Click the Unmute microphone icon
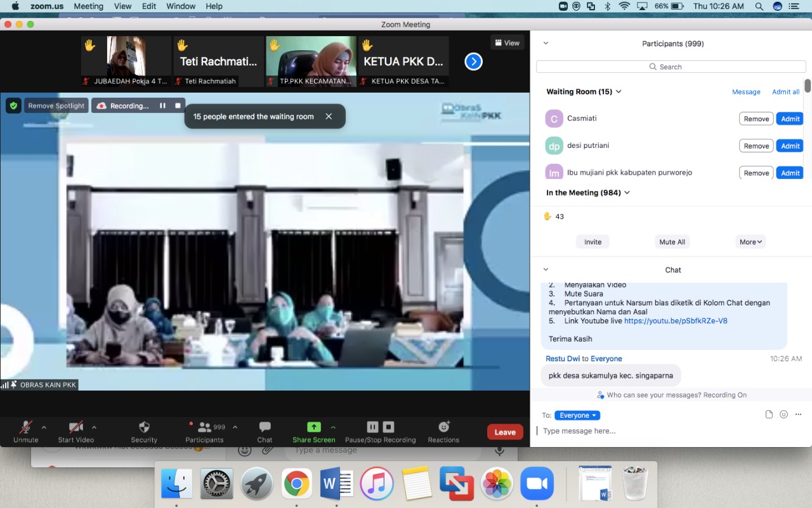This screenshot has width=812, height=508. coord(25,427)
